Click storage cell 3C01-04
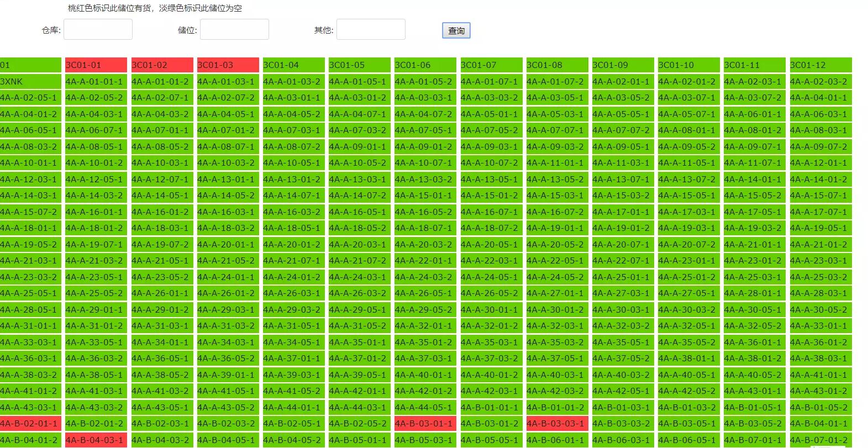Screen dimensions: 868x448 click(x=294, y=65)
